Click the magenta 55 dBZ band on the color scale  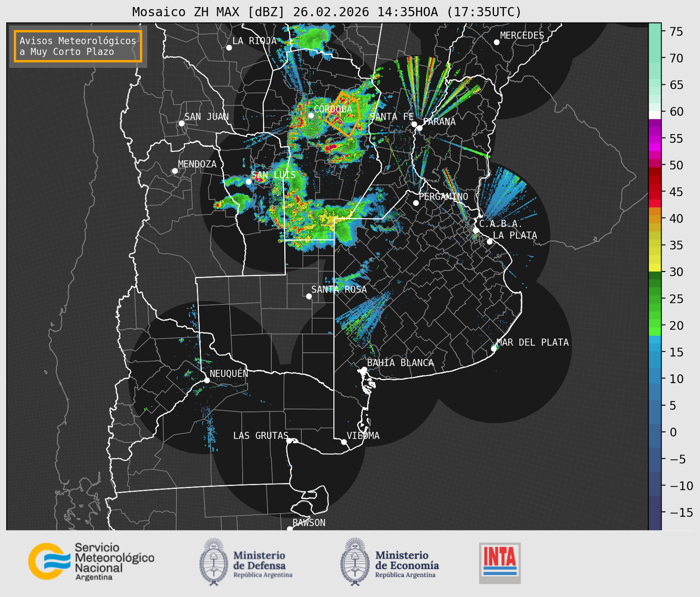point(655,138)
